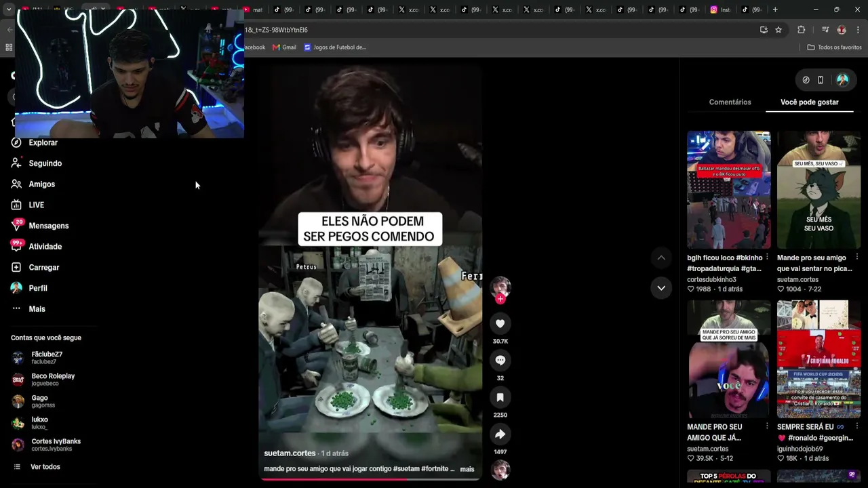Click the phone app icon in top pill

click(x=821, y=80)
